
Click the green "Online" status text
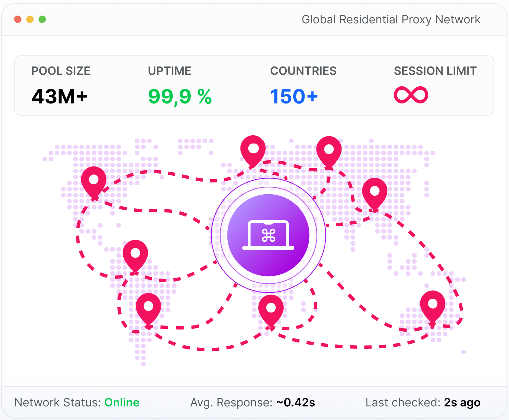(x=122, y=402)
